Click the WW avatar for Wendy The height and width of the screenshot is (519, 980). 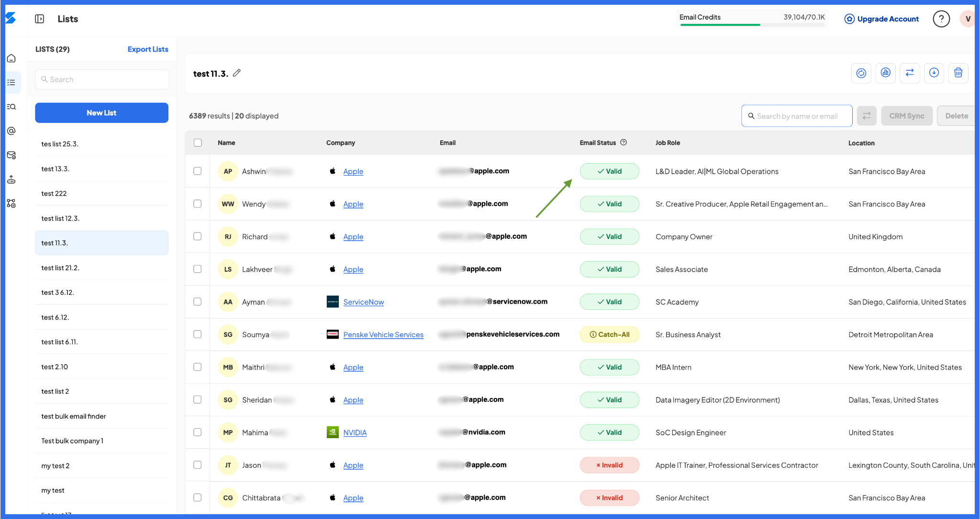228,204
